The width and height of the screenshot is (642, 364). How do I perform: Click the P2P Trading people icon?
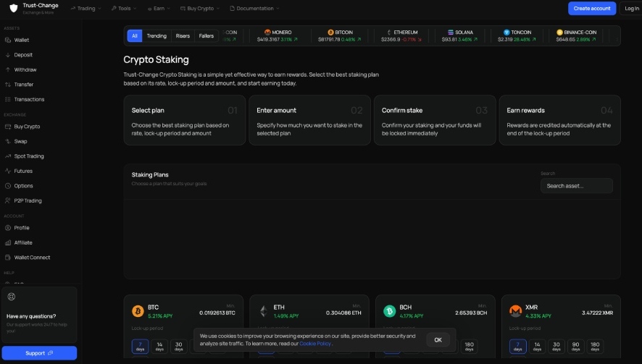[8, 200]
